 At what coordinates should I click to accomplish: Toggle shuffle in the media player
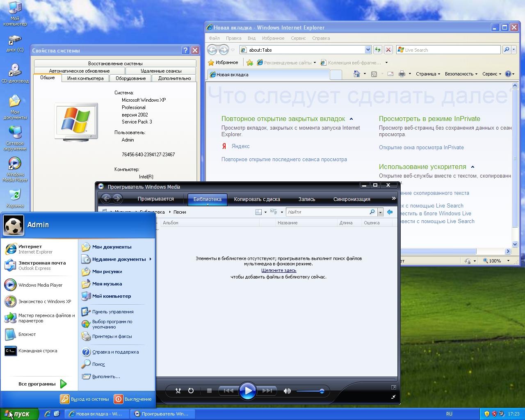[178, 391]
